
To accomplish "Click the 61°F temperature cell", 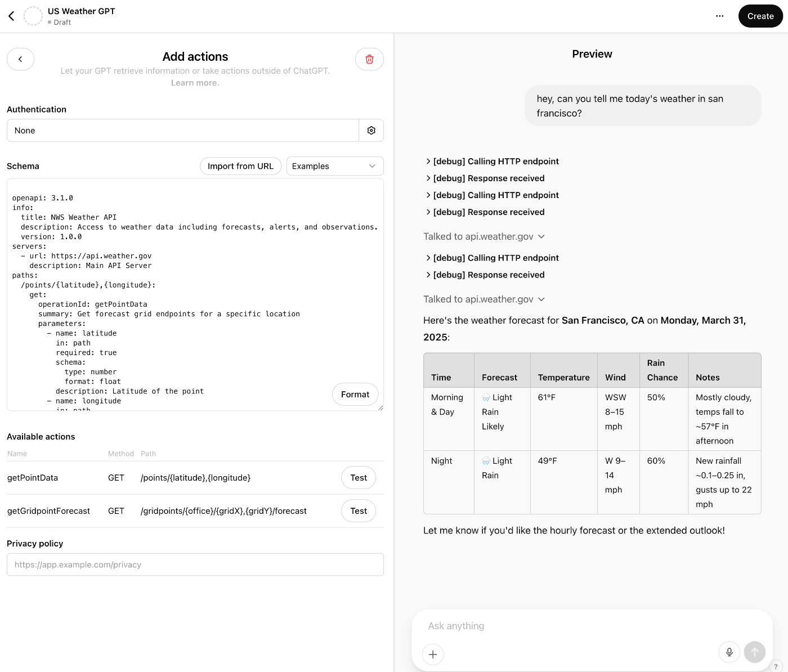I will pos(564,419).
